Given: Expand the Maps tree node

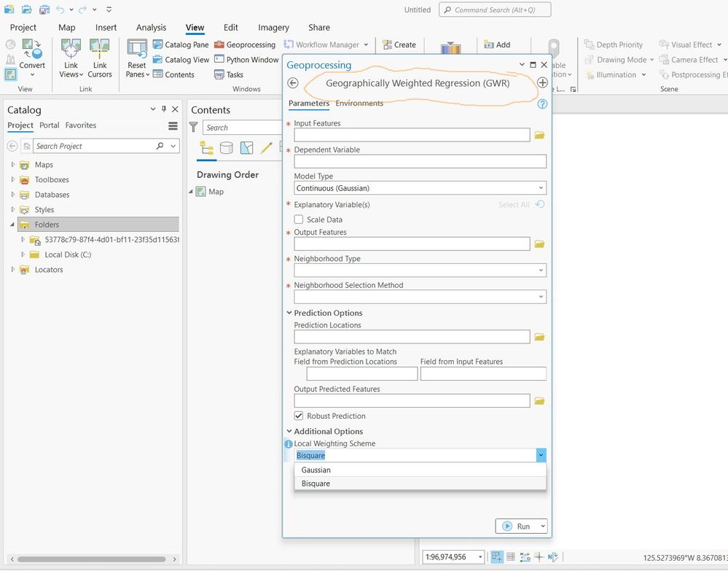Looking at the screenshot, I should 13,165.
